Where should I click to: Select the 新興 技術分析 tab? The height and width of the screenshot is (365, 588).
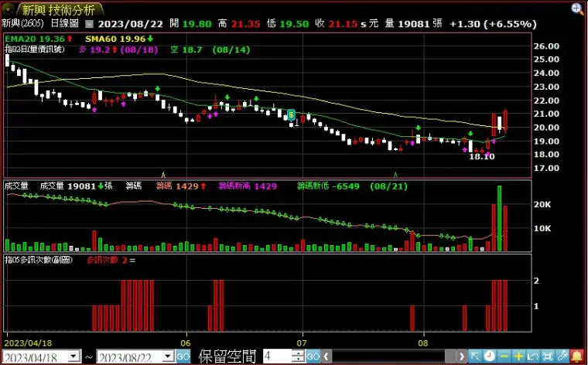pyautogui.click(x=59, y=9)
